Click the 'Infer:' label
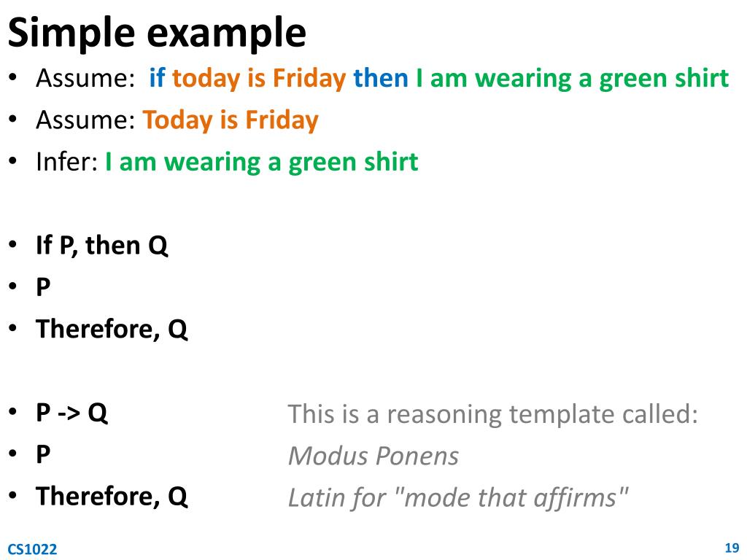The width and height of the screenshot is (747, 560). pyautogui.click(x=66, y=161)
